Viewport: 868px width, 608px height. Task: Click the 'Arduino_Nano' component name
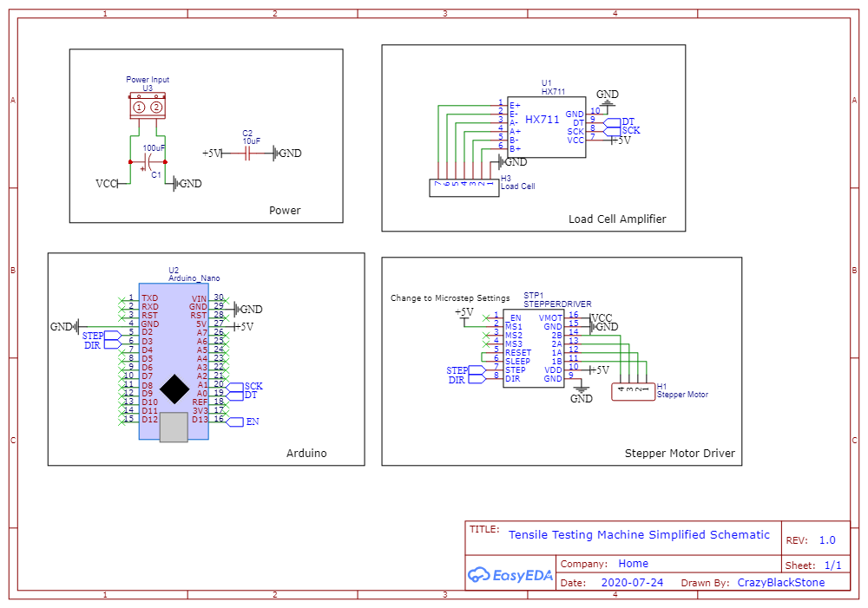pos(194,278)
